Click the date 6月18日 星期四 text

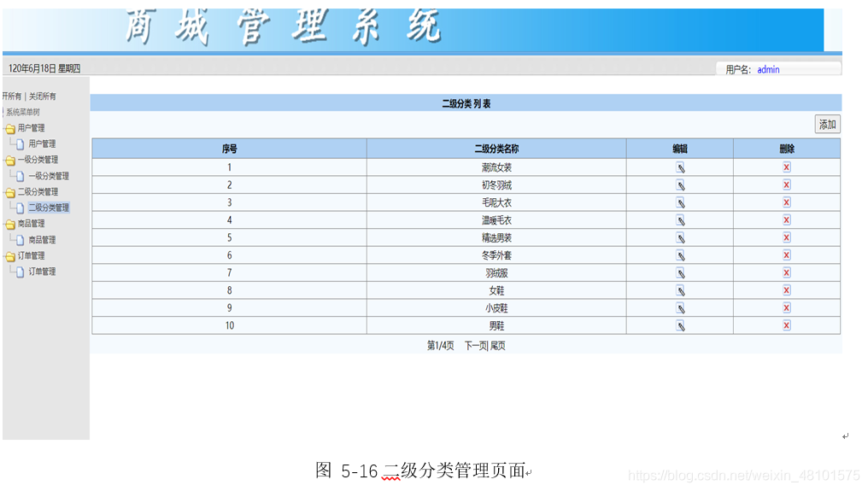(x=44, y=68)
